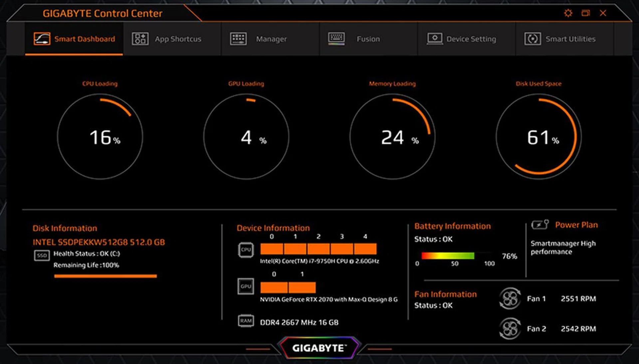Click the GIGABYTE logo badge

click(319, 348)
